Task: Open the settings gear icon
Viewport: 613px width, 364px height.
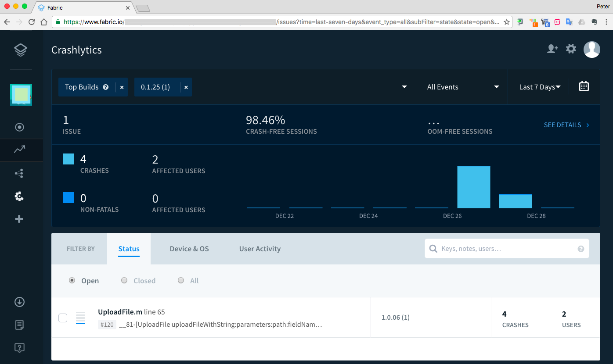Action: point(571,49)
